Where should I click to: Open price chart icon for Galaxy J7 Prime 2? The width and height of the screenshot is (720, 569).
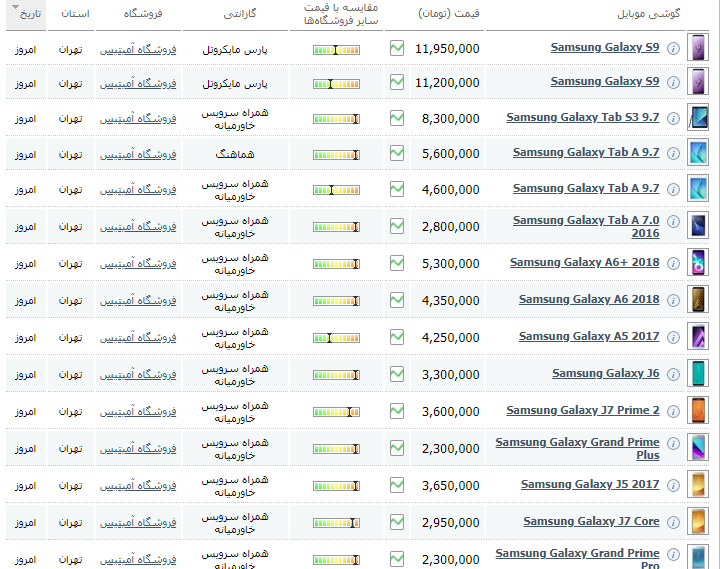pyautogui.click(x=397, y=411)
